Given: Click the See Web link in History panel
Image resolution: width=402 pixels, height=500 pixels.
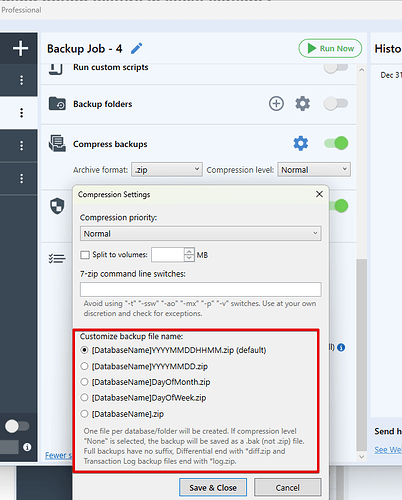Looking at the screenshot, I should click(x=388, y=450).
